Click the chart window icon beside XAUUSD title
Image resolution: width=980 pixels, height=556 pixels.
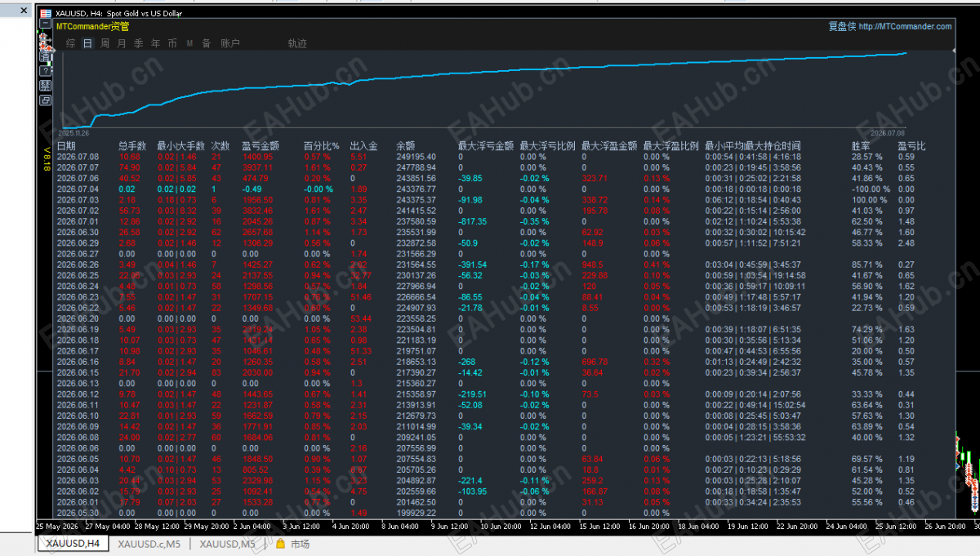(x=46, y=13)
